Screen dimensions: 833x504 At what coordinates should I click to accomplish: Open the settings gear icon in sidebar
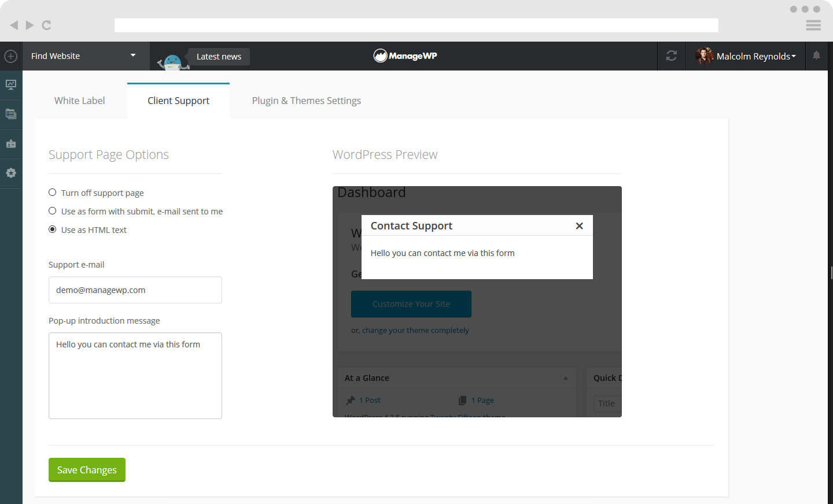[11, 173]
